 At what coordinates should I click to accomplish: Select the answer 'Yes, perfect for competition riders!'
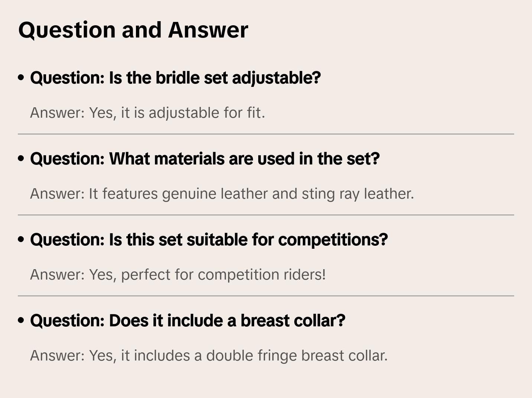tap(178, 275)
